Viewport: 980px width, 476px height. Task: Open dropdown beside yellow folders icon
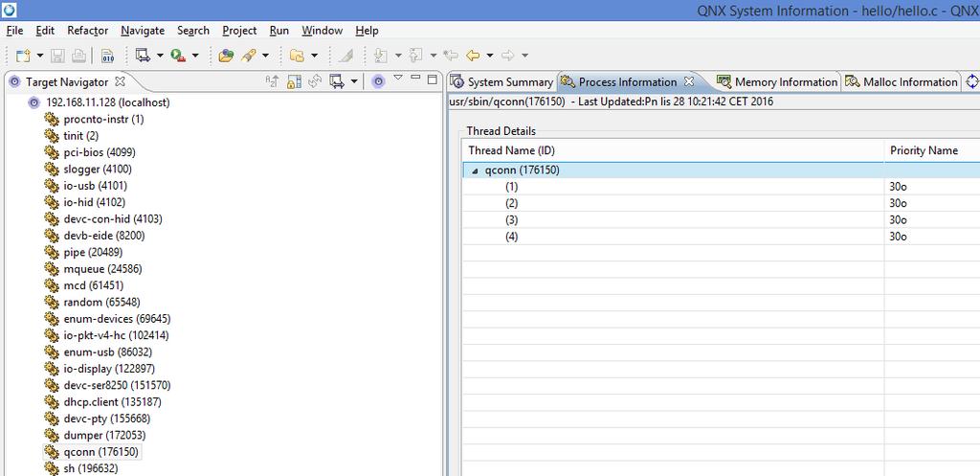[314, 56]
